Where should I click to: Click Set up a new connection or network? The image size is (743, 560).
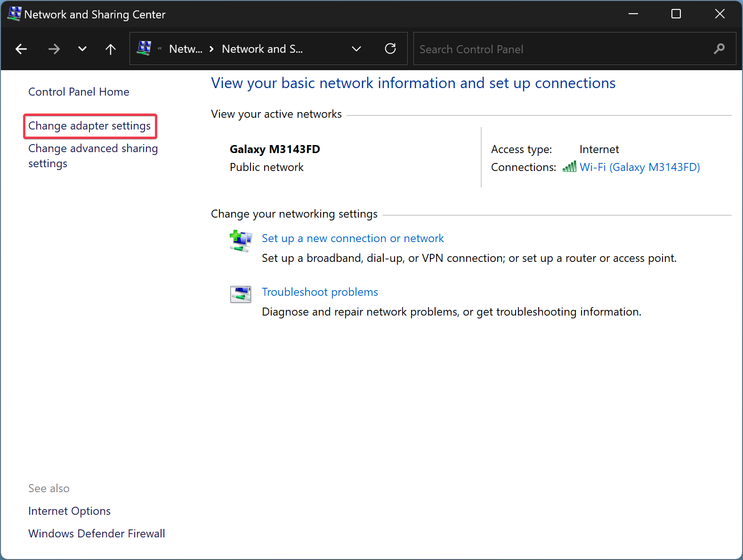coord(353,238)
